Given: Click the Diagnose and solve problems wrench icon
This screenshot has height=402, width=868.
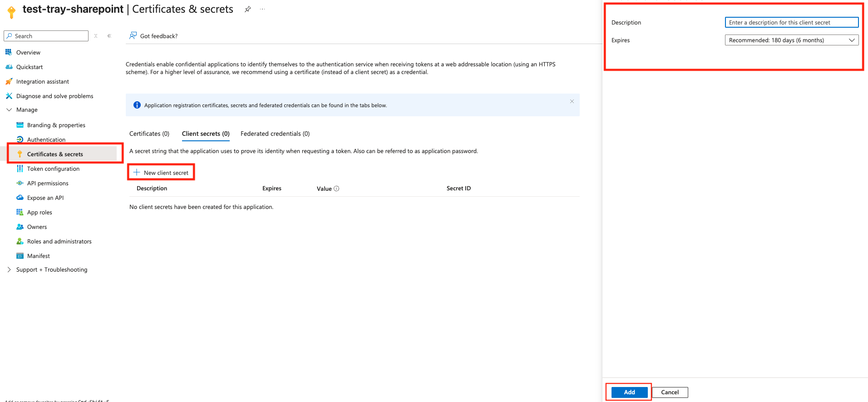Looking at the screenshot, I should pyautogui.click(x=9, y=96).
